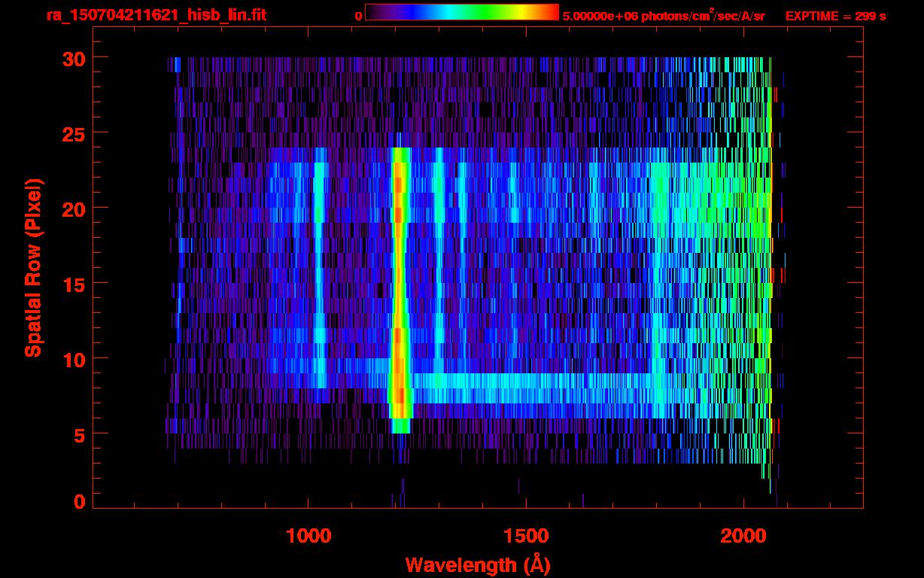Click the file name ra_150704211621_hisb_lin.fit

click(156, 15)
